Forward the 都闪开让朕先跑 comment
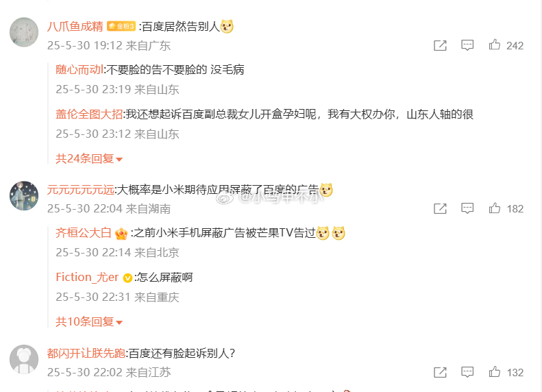This screenshot has height=392, width=542. tap(440, 372)
